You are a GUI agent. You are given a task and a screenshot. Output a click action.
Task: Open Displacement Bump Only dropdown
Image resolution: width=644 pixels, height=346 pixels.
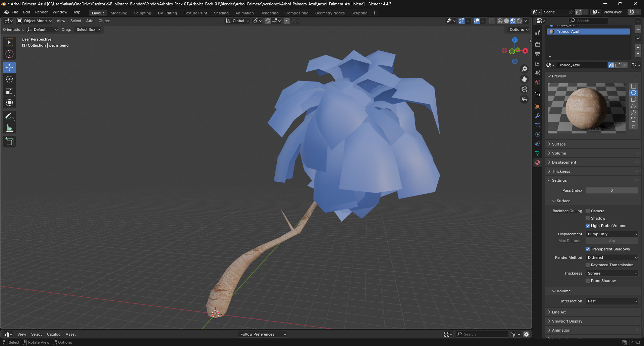(x=612, y=234)
